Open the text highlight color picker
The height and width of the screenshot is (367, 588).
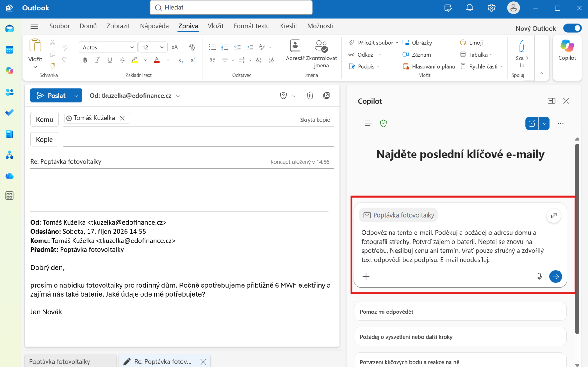pos(145,60)
